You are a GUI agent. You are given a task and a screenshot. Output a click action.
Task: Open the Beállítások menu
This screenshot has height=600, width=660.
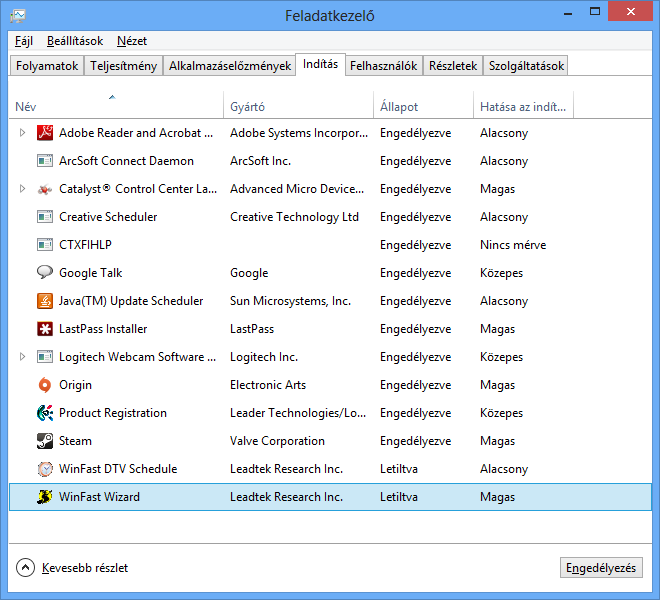pos(75,41)
